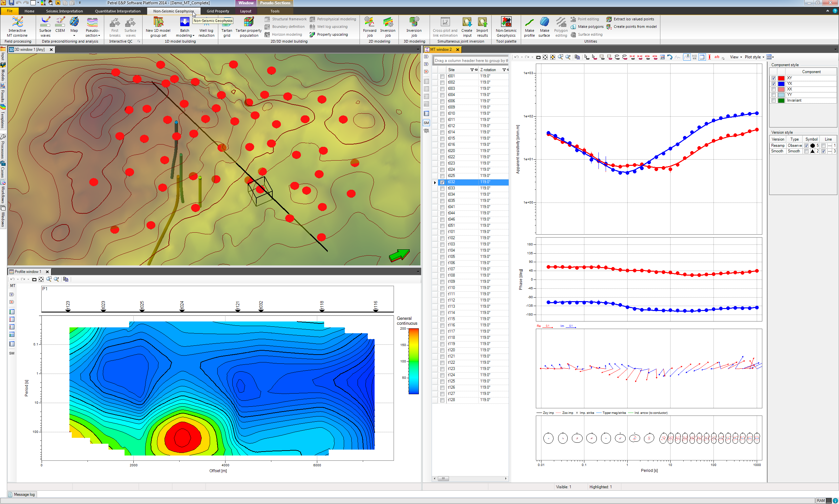Click the Tartan grid icon
Image resolution: width=839 pixels, height=504 pixels.
click(x=226, y=27)
